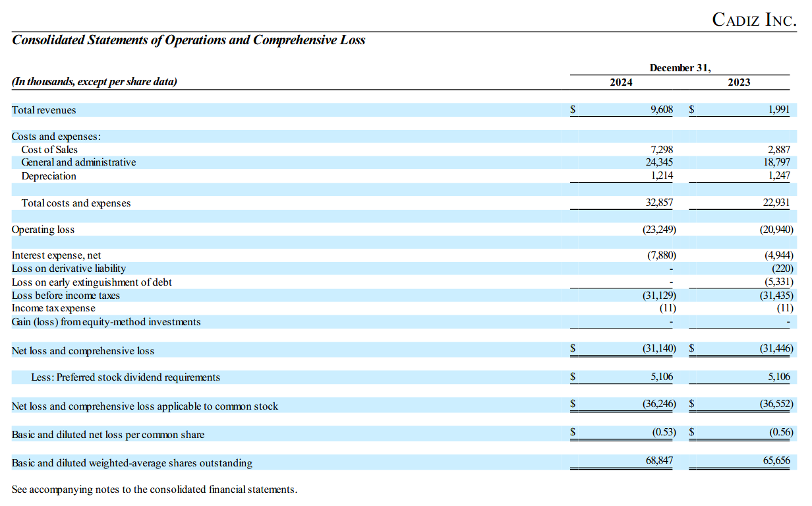Select derivative liability loss value (220)

pyautogui.click(x=782, y=269)
